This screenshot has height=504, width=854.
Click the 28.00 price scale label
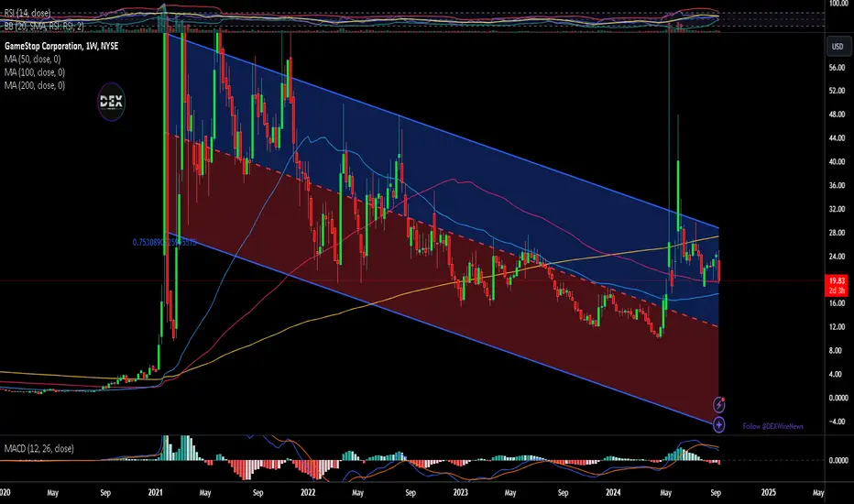point(838,233)
